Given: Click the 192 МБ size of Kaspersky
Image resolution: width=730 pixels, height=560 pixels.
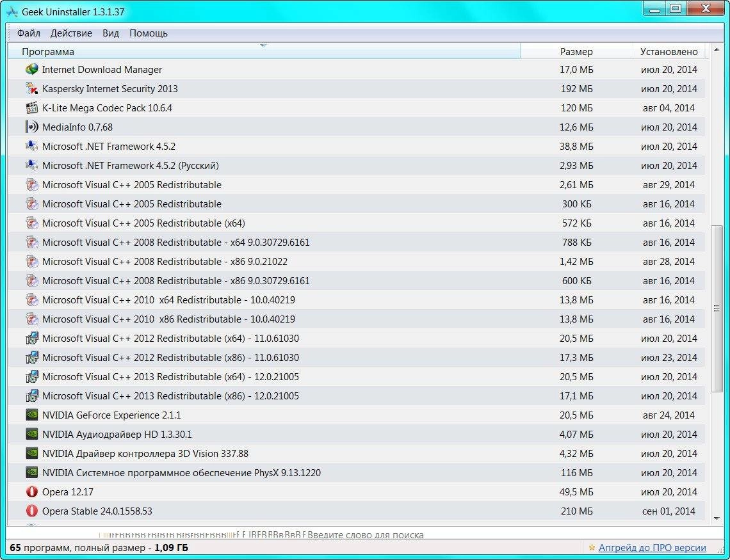Looking at the screenshot, I should [577, 88].
